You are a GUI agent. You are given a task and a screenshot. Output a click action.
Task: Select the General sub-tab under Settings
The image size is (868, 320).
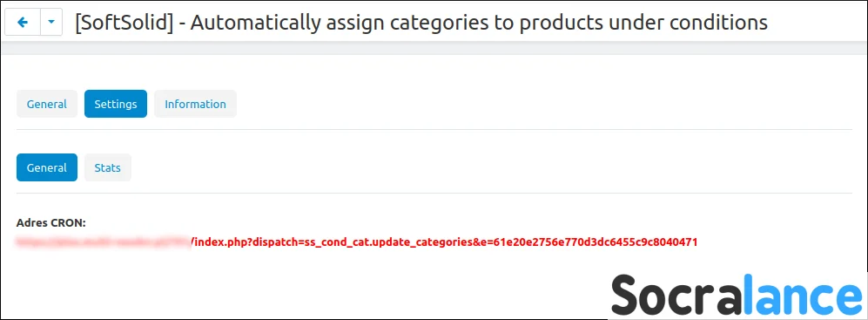(46, 167)
